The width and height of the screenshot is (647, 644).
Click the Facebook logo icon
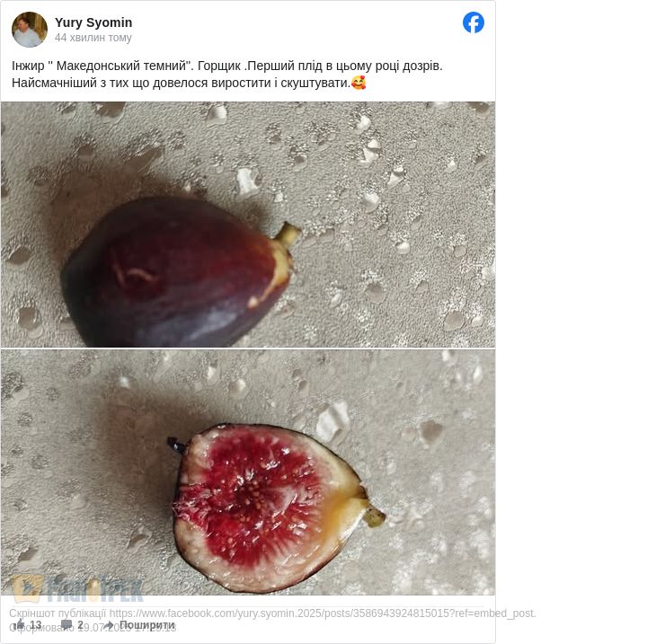coord(474,22)
